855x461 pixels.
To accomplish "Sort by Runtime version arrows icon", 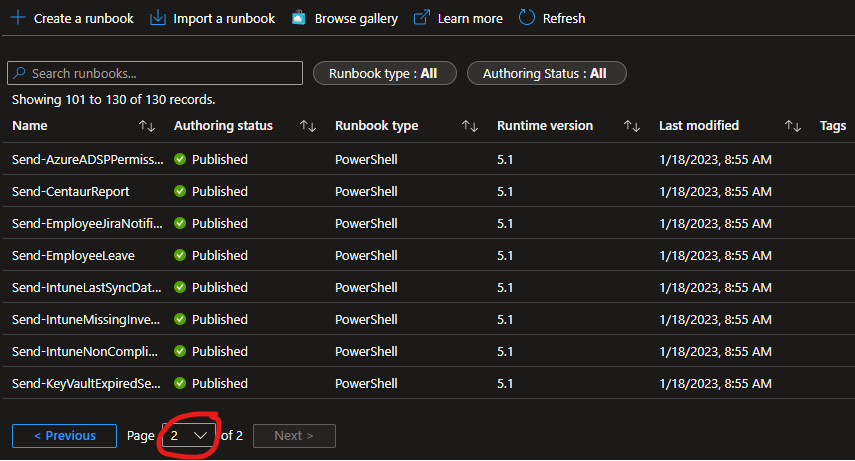I will click(632, 126).
